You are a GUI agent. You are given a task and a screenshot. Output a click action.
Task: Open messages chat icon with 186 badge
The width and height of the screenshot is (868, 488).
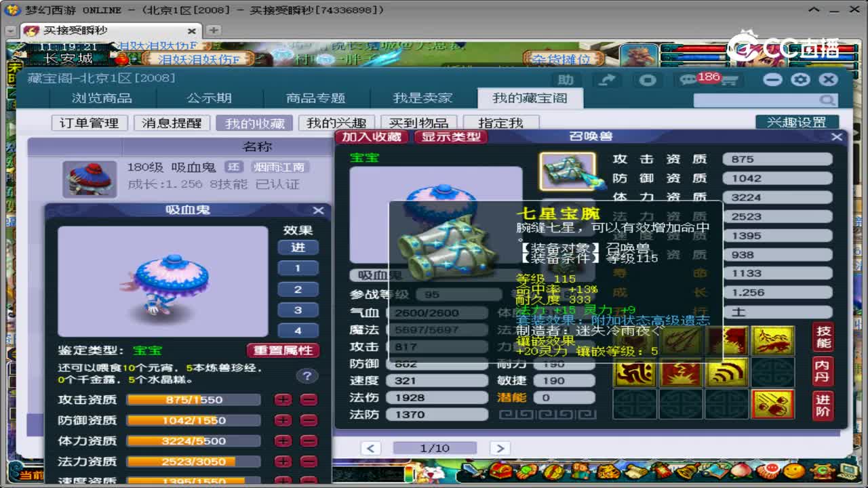tap(688, 80)
